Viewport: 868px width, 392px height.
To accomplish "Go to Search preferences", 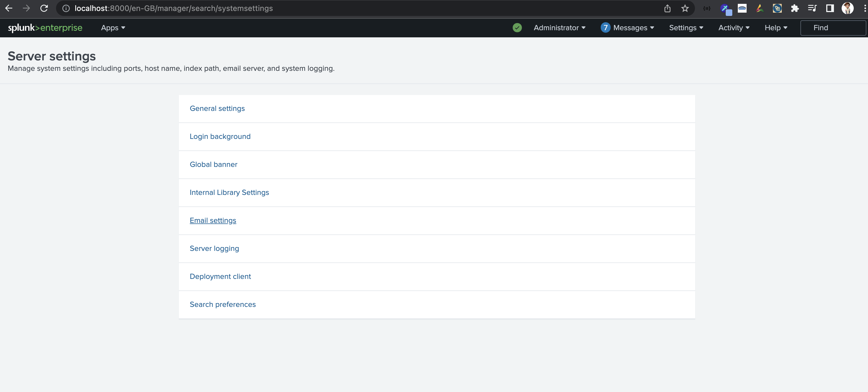I will tap(222, 304).
